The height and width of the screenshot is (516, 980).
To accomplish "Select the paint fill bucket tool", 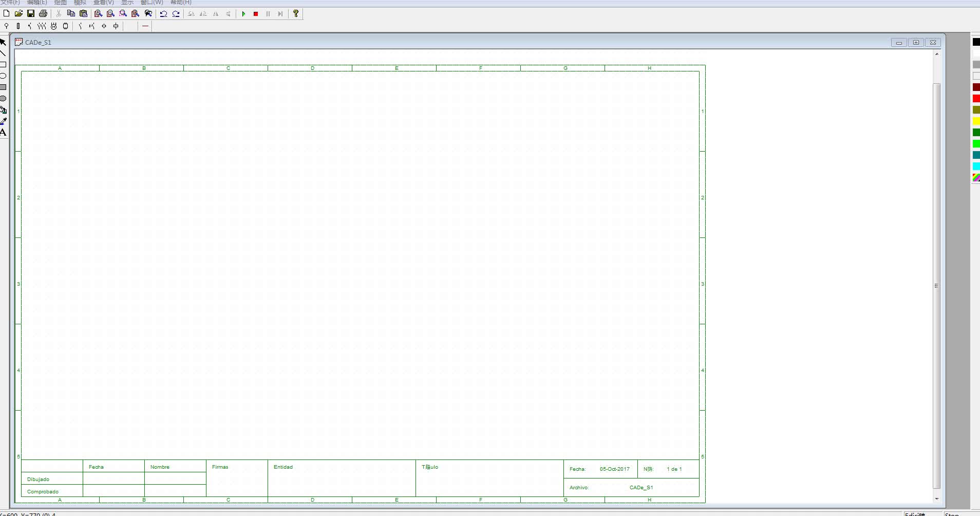I will [3, 110].
